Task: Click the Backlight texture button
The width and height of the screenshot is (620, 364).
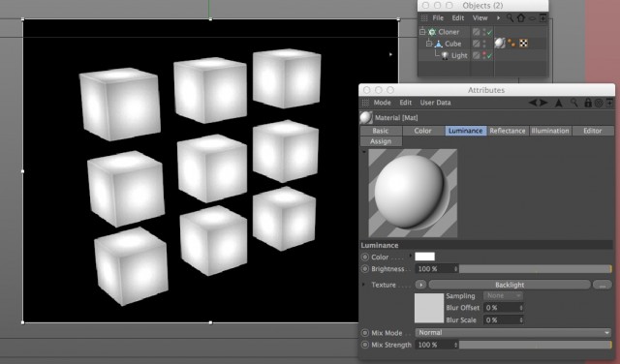Action: click(510, 285)
